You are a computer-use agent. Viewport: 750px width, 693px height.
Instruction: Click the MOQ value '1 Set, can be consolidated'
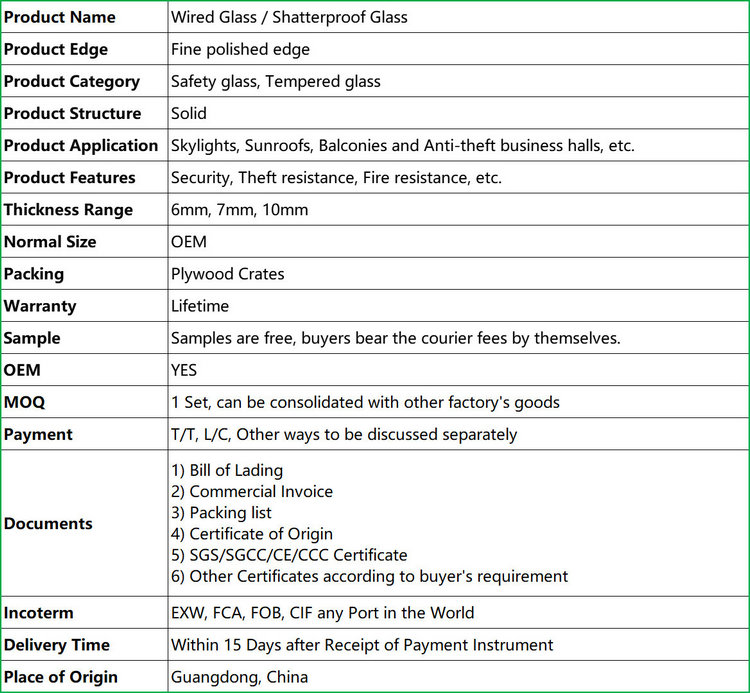click(x=365, y=402)
